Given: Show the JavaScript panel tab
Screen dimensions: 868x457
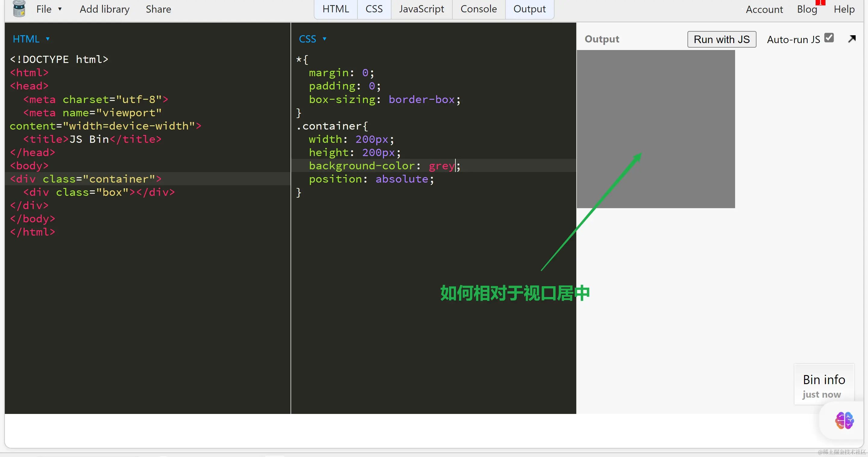Looking at the screenshot, I should (x=421, y=9).
